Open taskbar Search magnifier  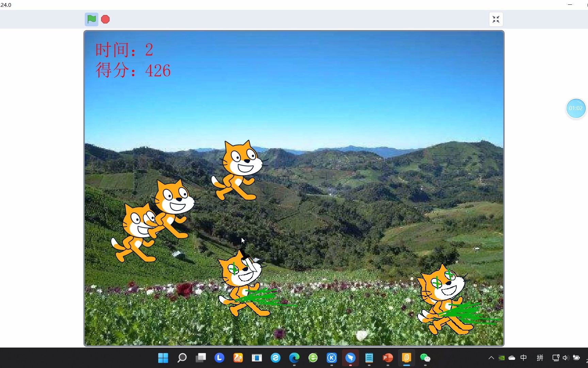(182, 358)
